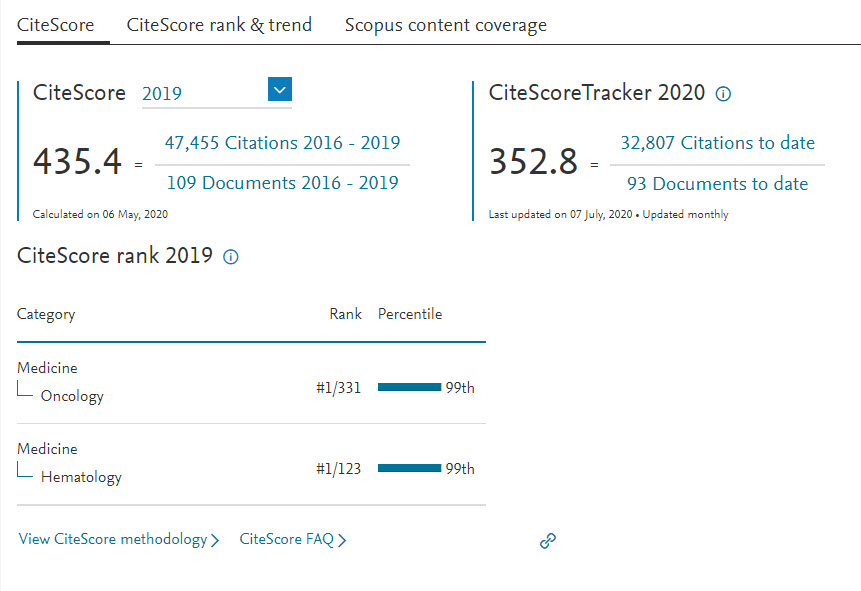Select the Oncology category row
This screenshot has width=861, height=591.
tap(251, 383)
